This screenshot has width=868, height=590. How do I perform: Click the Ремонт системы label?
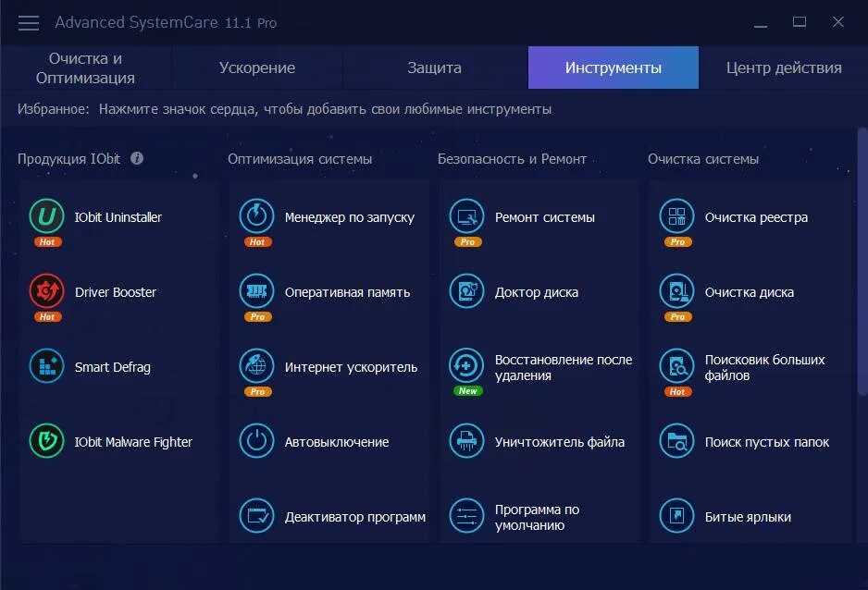coord(545,217)
